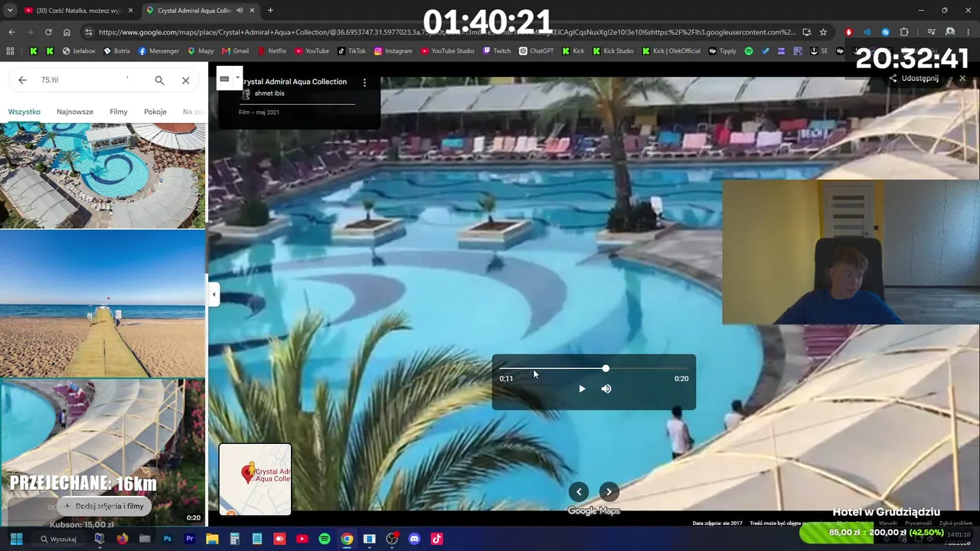Go to the previous photo
Viewport: 980px width, 551px height.
coord(579,492)
